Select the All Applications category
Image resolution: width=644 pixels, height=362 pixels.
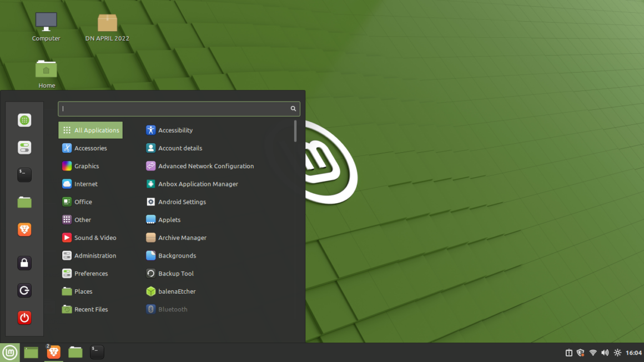tap(90, 130)
